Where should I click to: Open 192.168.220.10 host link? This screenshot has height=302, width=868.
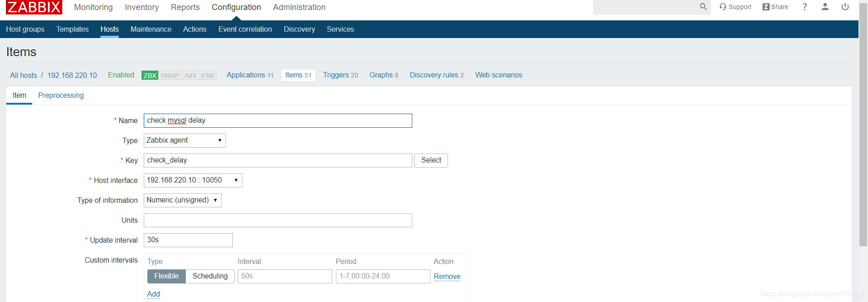pos(72,75)
